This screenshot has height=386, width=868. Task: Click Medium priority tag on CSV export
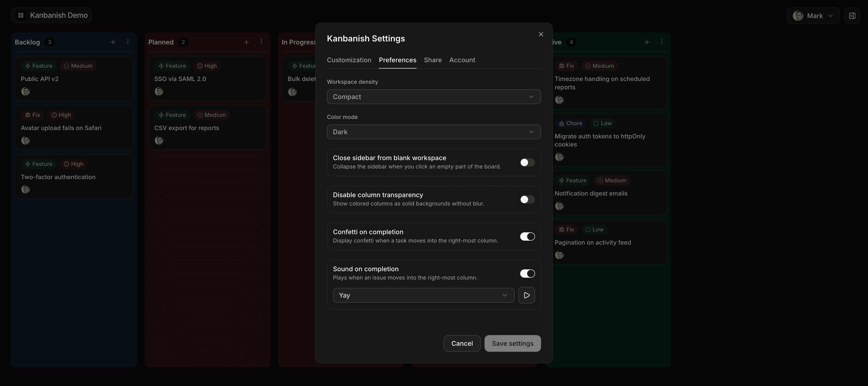(211, 115)
